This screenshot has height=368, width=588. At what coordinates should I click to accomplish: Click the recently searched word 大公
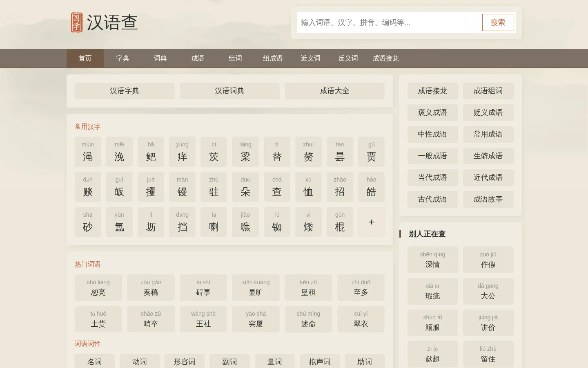(488, 291)
